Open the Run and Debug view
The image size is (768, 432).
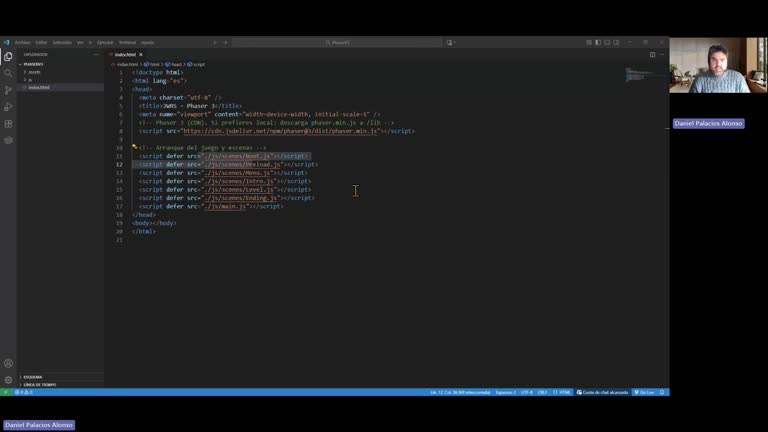(x=8, y=107)
